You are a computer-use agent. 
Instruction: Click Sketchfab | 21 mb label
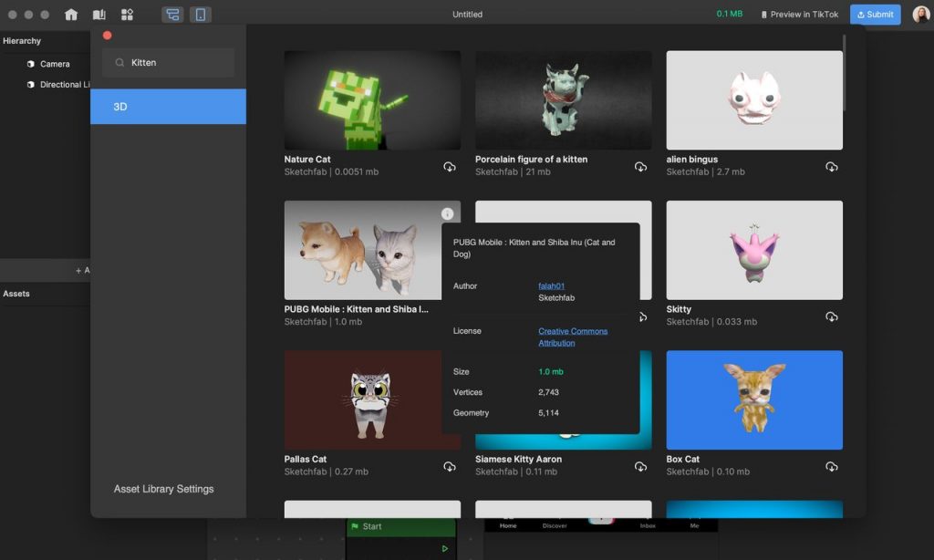pos(513,171)
